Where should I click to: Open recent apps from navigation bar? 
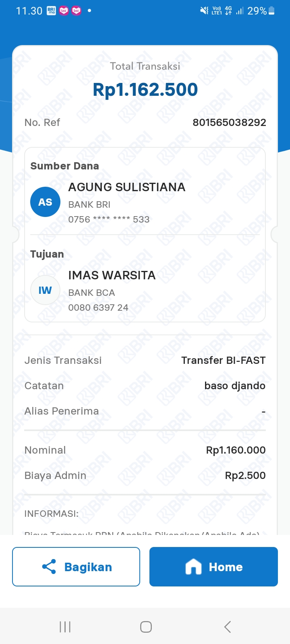(x=65, y=627)
